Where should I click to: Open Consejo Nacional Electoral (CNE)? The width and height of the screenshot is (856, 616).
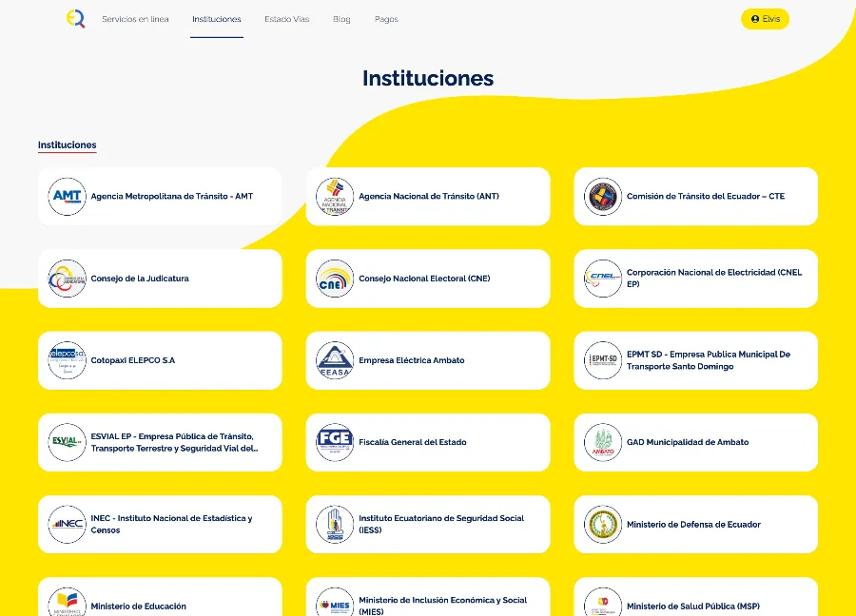(425, 279)
